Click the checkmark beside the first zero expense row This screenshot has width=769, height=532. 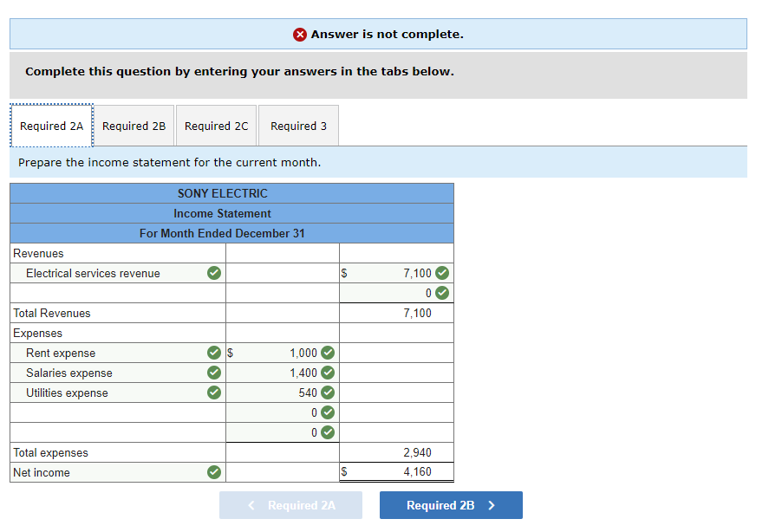pyautogui.click(x=327, y=412)
